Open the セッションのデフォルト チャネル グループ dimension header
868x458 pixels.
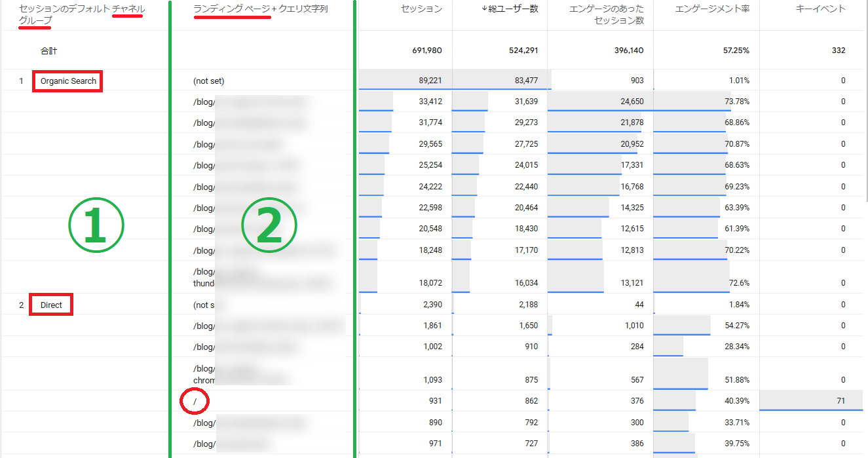tap(82, 14)
